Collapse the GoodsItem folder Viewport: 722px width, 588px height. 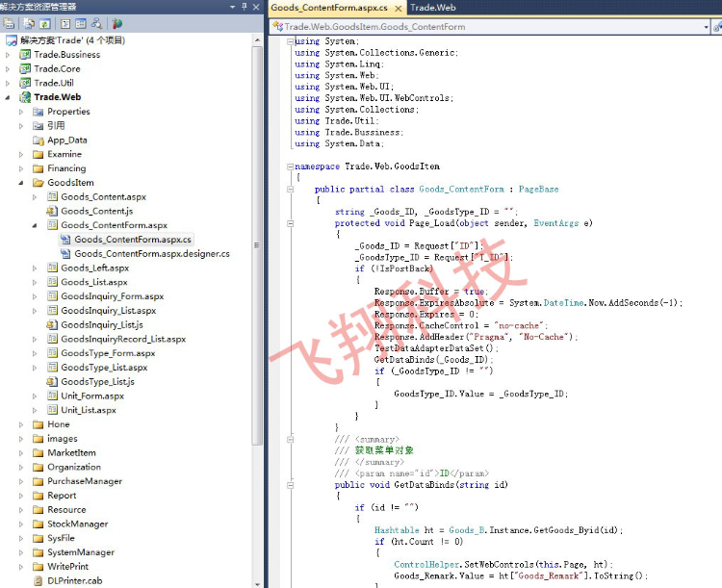[21, 183]
